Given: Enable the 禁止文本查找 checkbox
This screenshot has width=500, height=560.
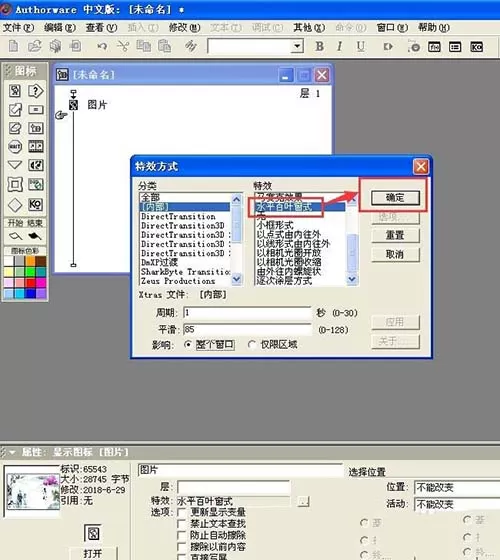Looking at the screenshot, I should [x=182, y=524].
